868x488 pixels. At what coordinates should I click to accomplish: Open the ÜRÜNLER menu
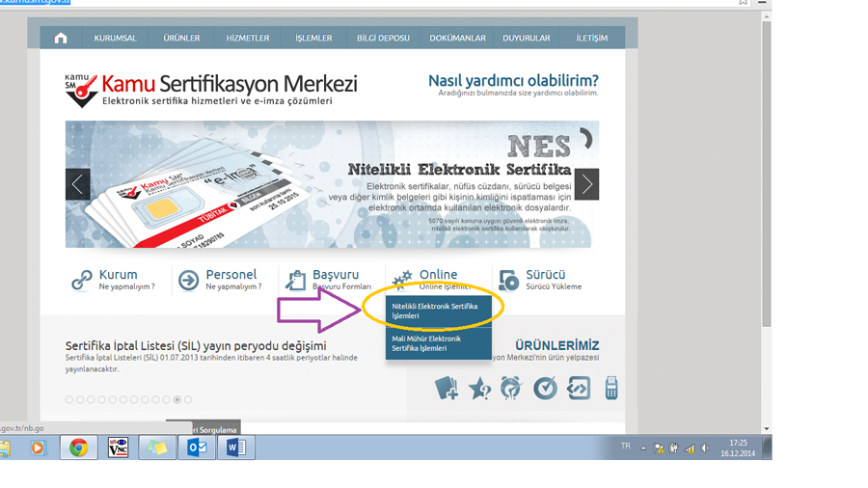(x=181, y=38)
